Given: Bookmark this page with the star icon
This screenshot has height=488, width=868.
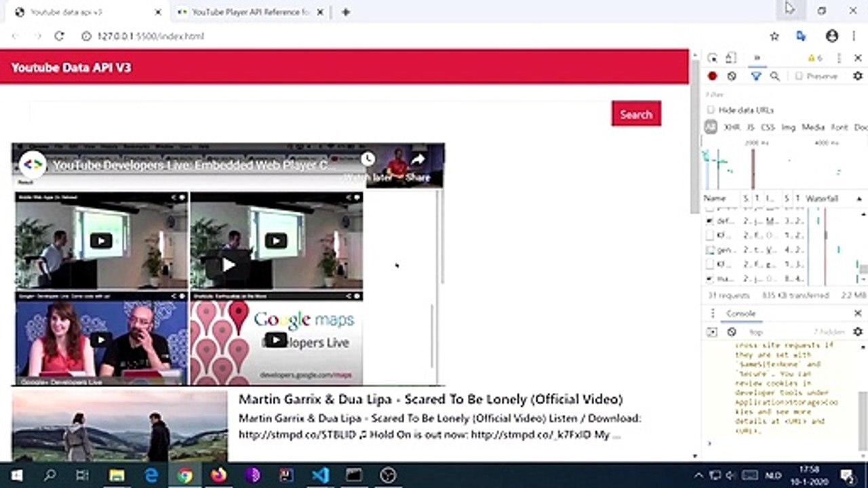Looking at the screenshot, I should pos(774,36).
